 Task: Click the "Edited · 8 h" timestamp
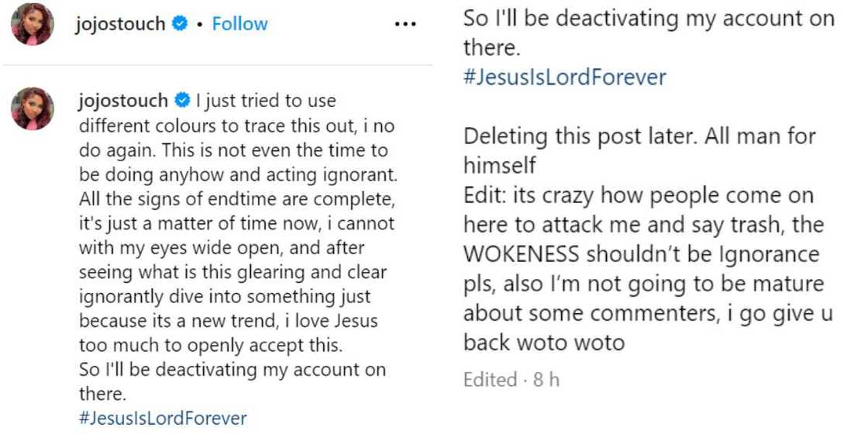pyautogui.click(x=511, y=380)
